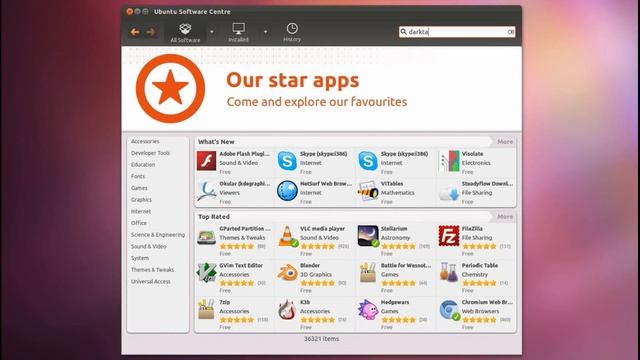Select Sound & Video in the sidebar
The width and height of the screenshot is (640, 360).
(149, 247)
